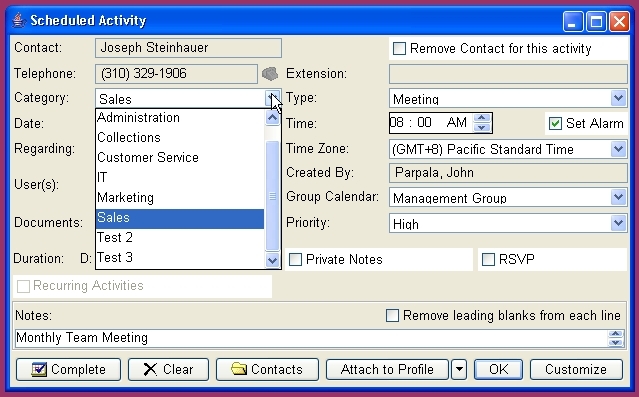Click Attach to Profile button
The image size is (639, 397).
387,369
